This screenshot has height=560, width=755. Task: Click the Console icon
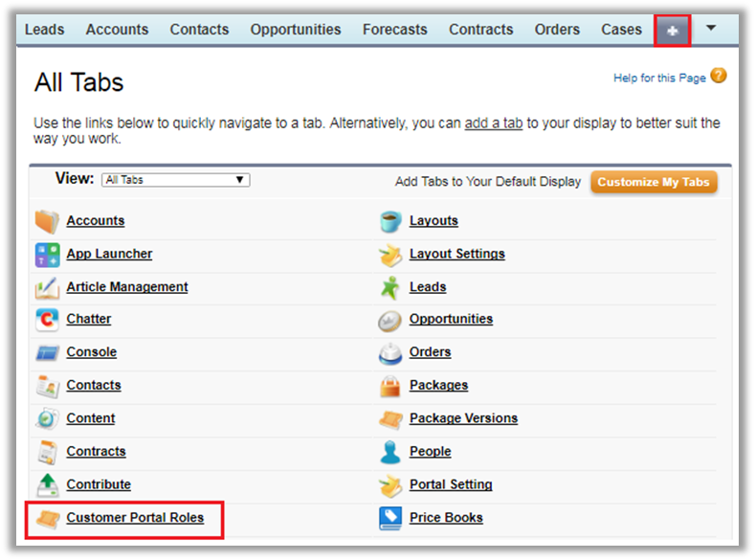(47, 353)
